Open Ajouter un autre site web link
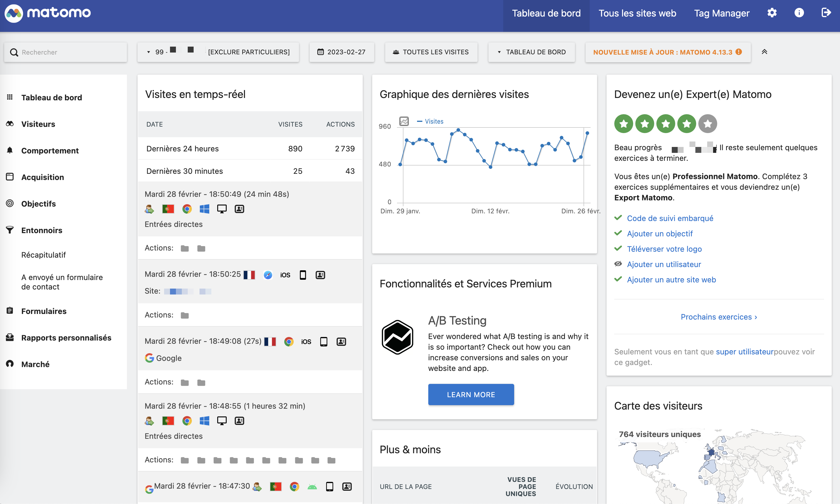The width and height of the screenshot is (840, 504). tap(671, 279)
